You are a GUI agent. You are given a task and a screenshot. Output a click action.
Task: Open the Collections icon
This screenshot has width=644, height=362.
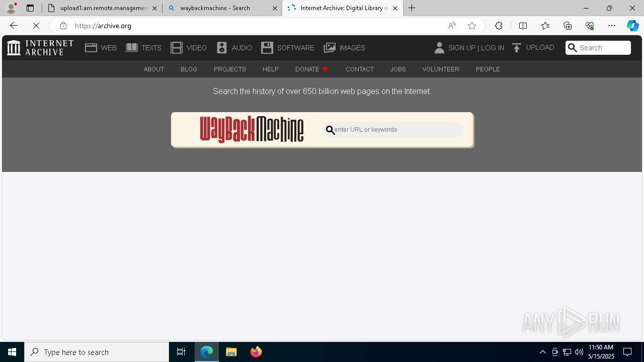pos(568,26)
